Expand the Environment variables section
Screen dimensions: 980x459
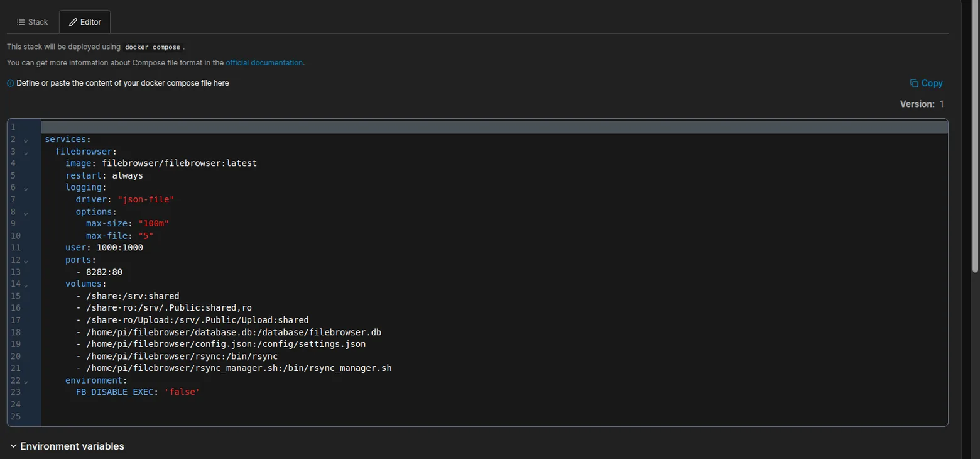(67, 446)
